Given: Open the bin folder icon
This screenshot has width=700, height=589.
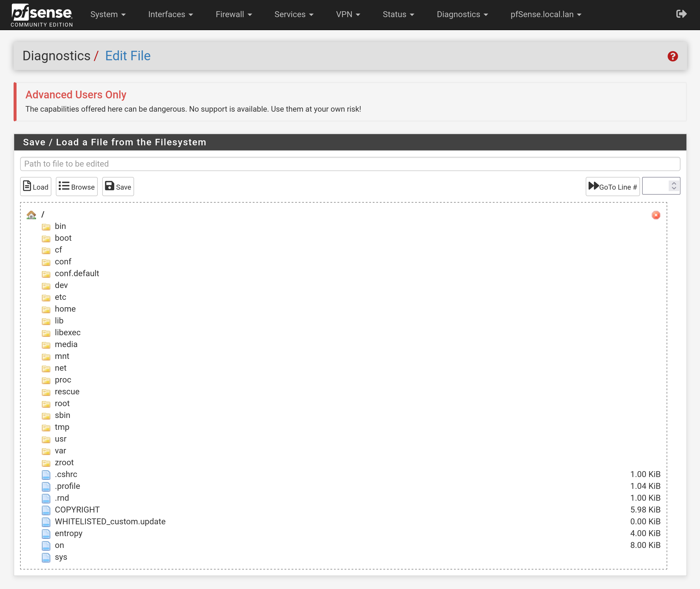Looking at the screenshot, I should pos(46,227).
